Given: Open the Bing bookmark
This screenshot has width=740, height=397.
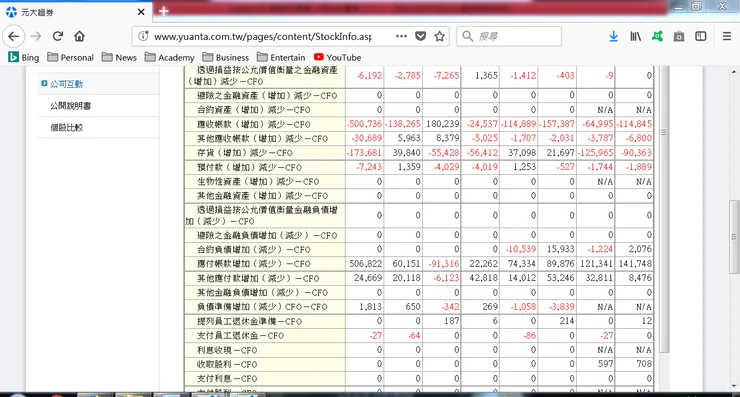Looking at the screenshot, I should (24, 58).
